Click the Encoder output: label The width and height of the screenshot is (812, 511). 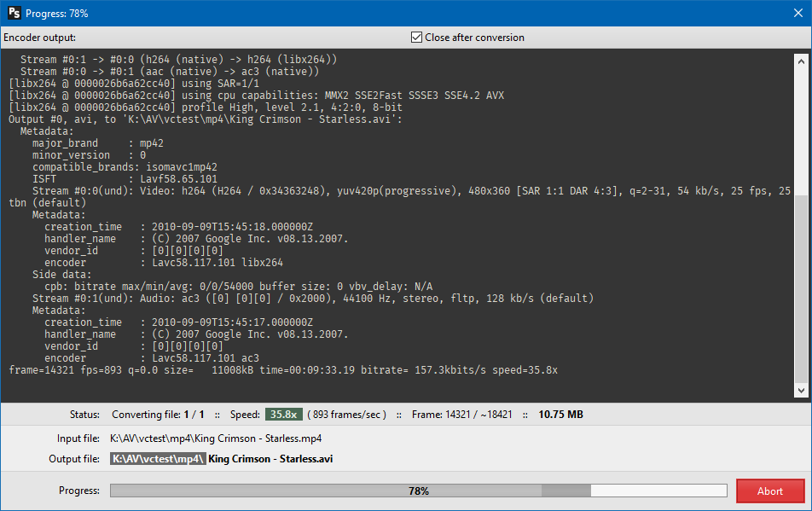point(39,38)
